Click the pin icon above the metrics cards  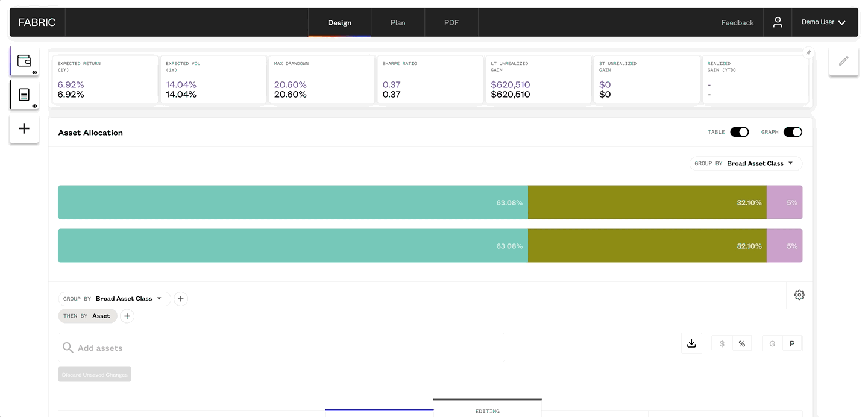[809, 53]
